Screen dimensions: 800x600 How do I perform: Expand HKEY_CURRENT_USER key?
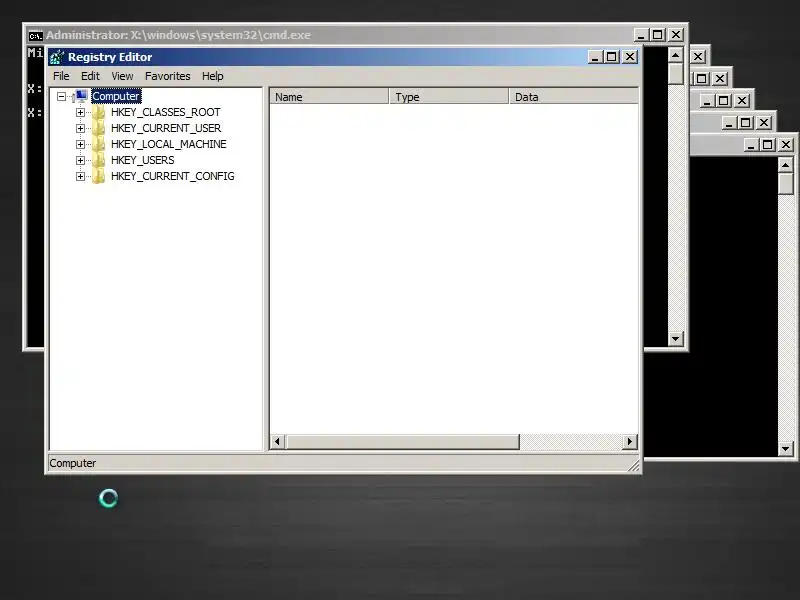[80, 128]
